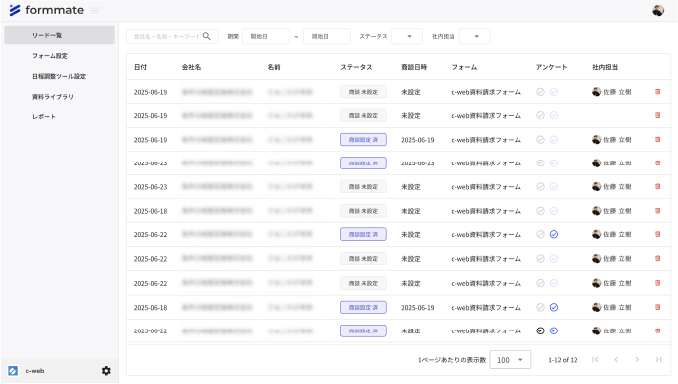Open rows-per-page dropdown showing 100

click(510, 360)
